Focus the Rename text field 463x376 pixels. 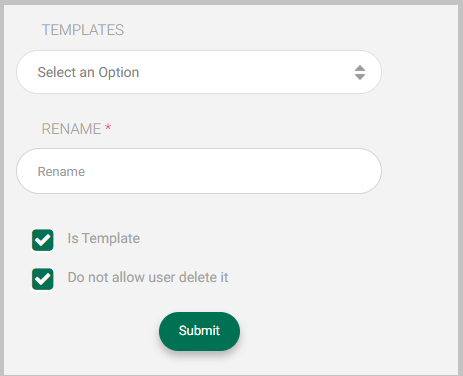[199, 171]
